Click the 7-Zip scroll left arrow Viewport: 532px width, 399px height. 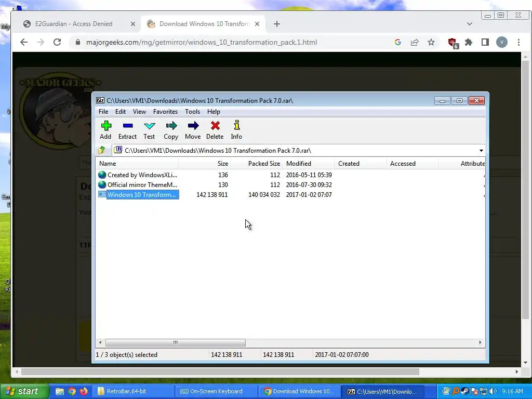(x=100, y=343)
